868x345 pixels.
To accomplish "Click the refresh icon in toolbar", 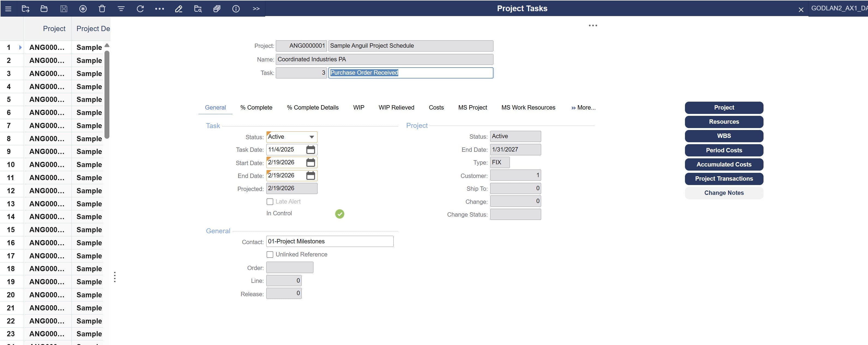I will (140, 9).
